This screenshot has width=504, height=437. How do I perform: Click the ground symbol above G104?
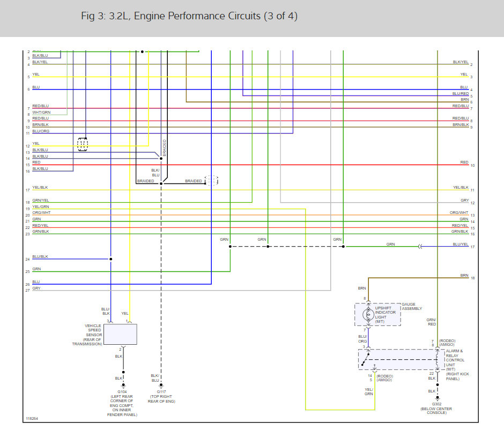pyautogui.click(x=123, y=386)
